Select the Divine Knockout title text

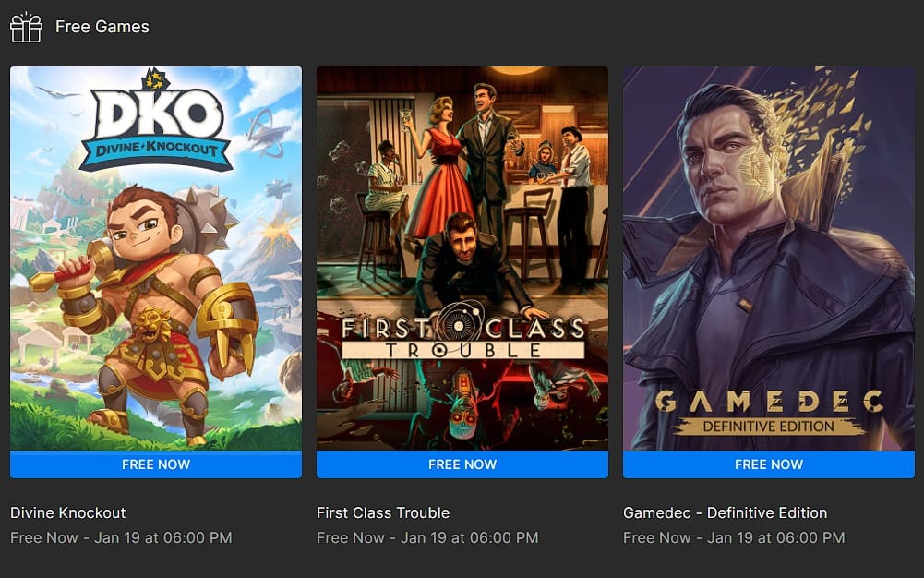click(x=67, y=512)
